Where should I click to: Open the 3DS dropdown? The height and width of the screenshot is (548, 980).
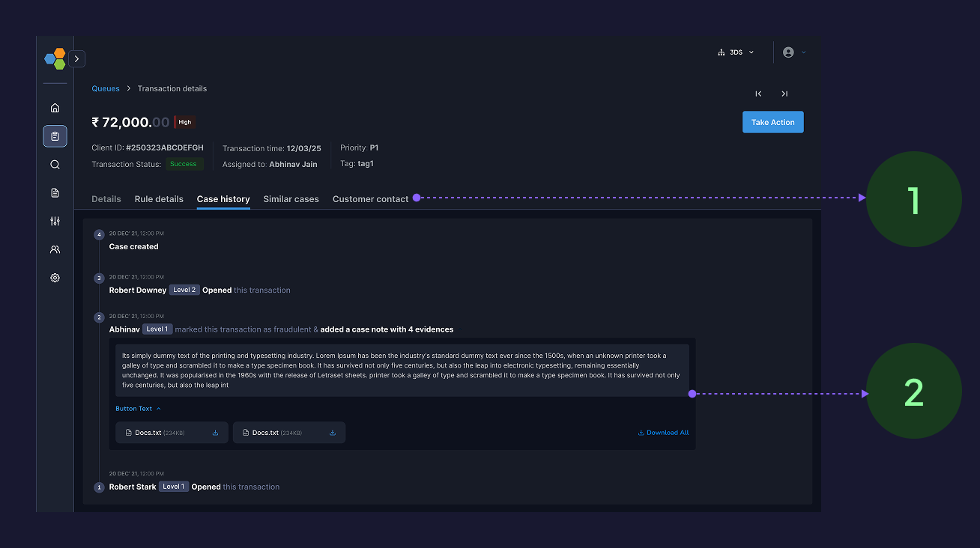(x=736, y=52)
